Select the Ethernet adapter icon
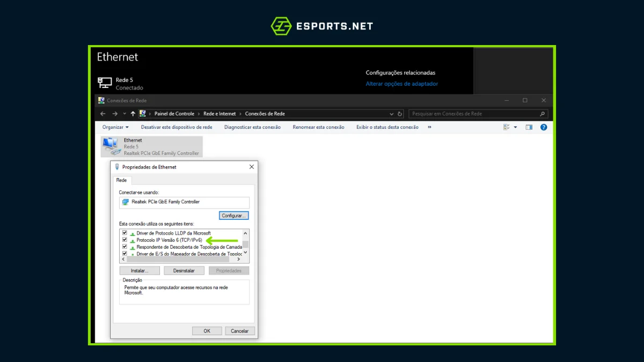This screenshot has height=362, width=644. click(x=112, y=146)
